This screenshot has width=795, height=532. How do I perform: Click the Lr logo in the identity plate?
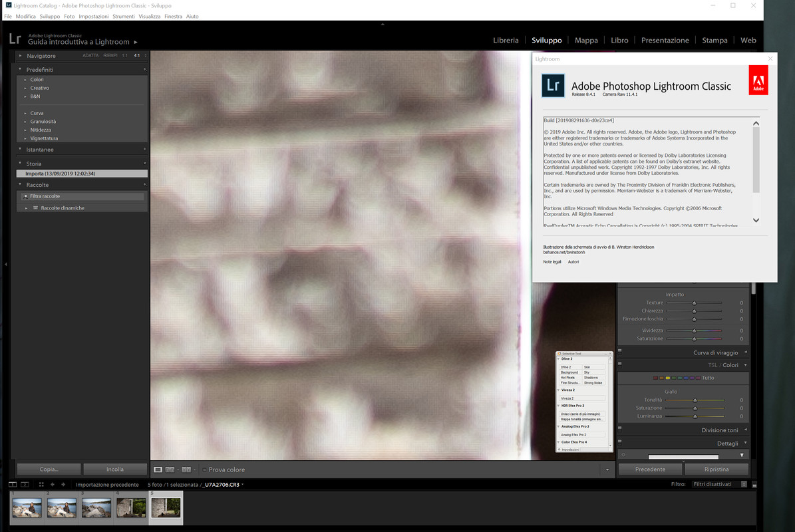[15, 39]
